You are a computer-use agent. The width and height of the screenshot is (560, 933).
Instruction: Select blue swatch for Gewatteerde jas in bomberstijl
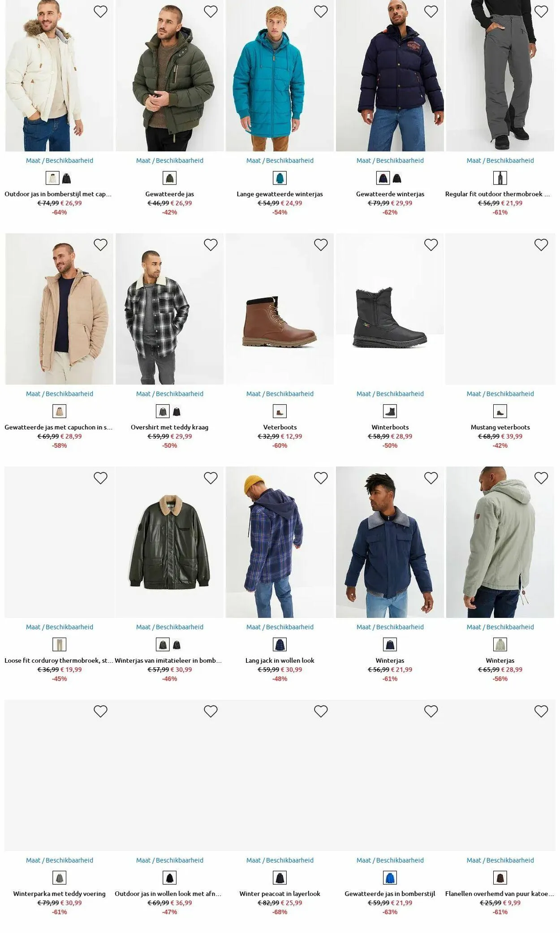tap(390, 877)
